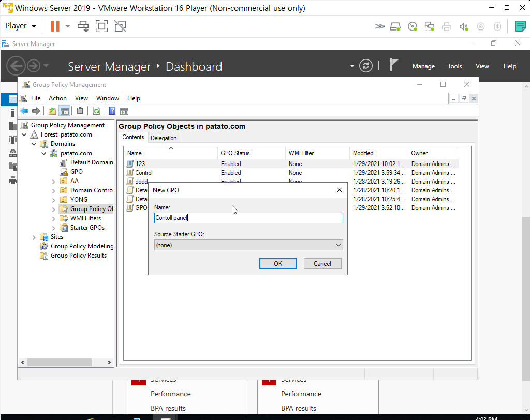Sort list by GPO Status column header
The image size is (530, 420).
click(252, 153)
